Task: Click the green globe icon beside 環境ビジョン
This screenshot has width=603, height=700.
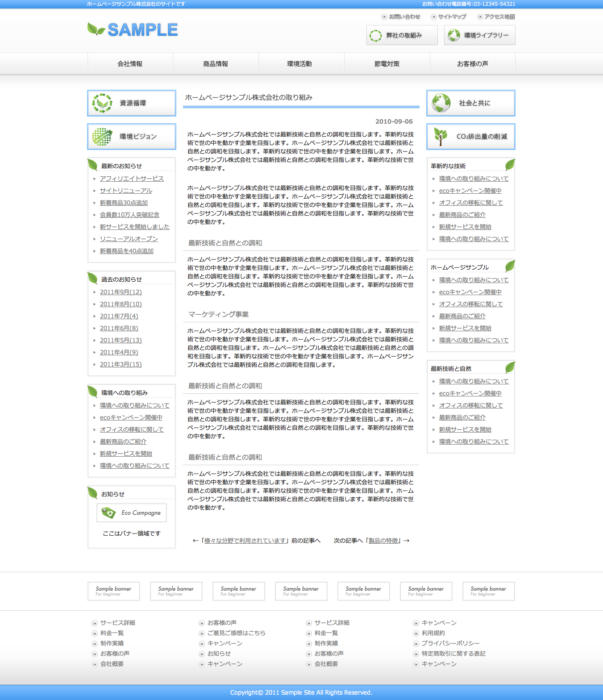Action: pyautogui.click(x=102, y=137)
